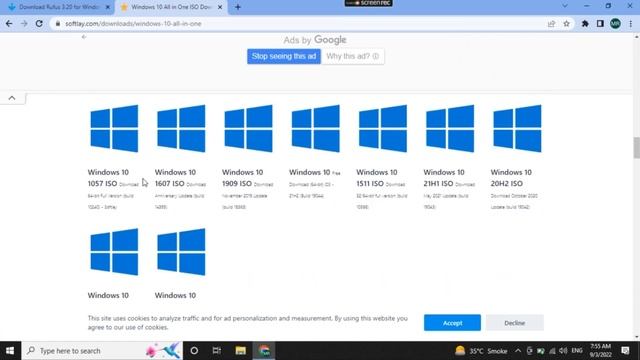
Task: Open the notification center icon
Action: 625,351
